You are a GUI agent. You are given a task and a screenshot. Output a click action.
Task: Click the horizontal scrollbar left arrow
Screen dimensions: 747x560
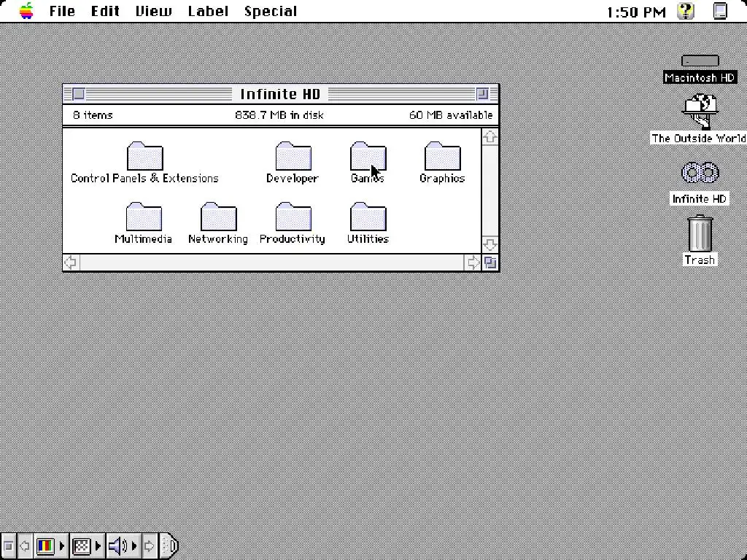tap(71, 262)
